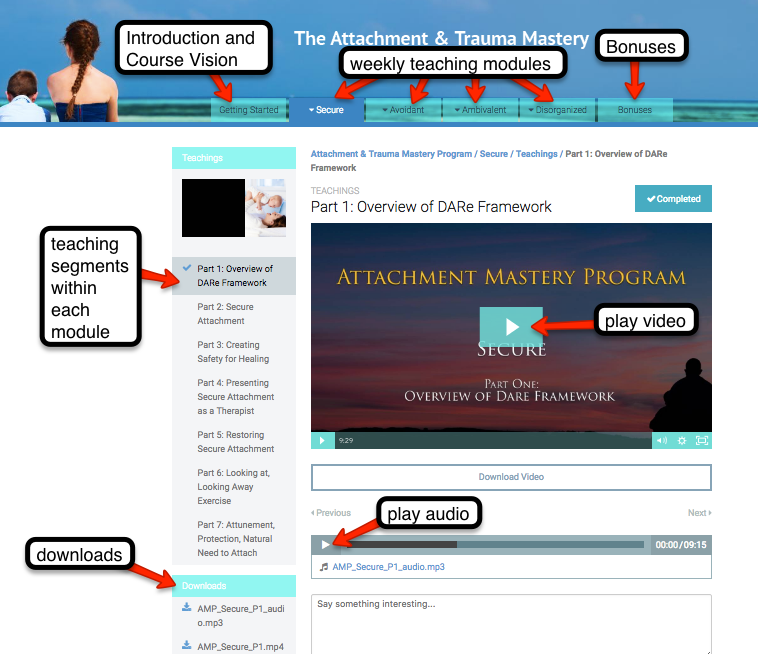Click the music note icon beside AMP_Secure_P1_audio.mp3
The width and height of the screenshot is (758, 654).
pyautogui.click(x=324, y=567)
